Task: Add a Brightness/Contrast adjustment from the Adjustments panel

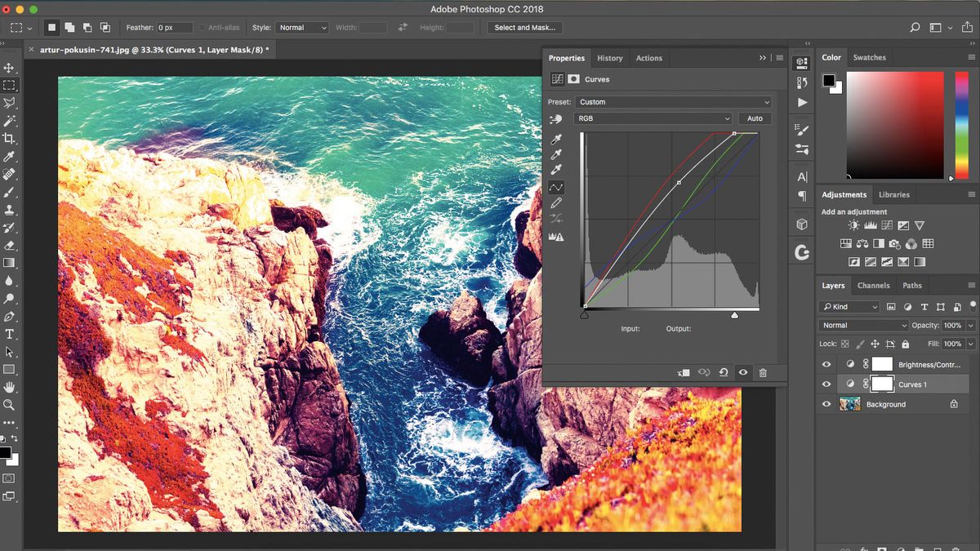Action: click(x=853, y=224)
